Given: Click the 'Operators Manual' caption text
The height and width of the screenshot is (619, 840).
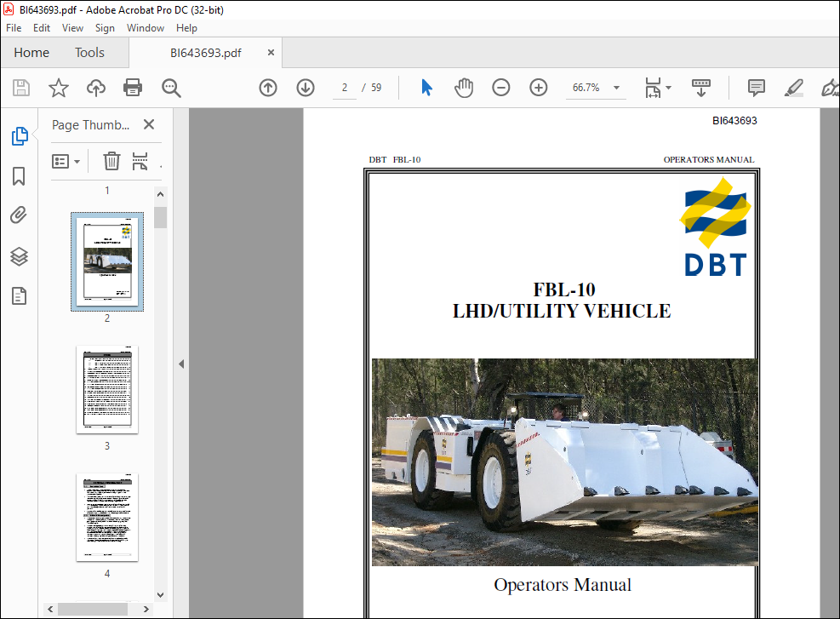Looking at the screenshot, I should coord(563,585).
